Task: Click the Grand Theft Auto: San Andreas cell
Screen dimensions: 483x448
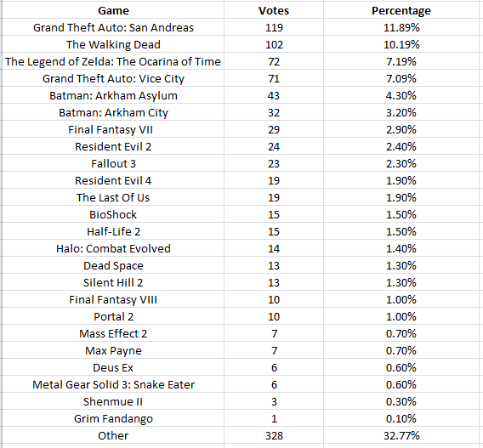Action: point(113,27)
